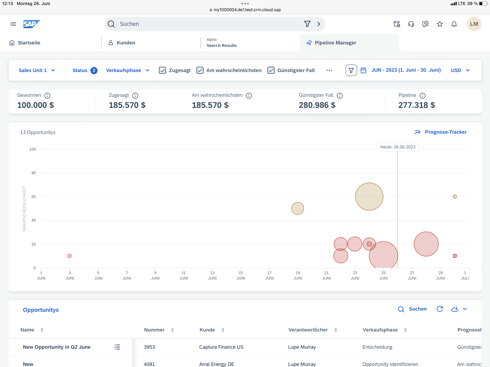490x367 pixels.
Task: Click the chat icon next to the star
Action: (425, 24)
